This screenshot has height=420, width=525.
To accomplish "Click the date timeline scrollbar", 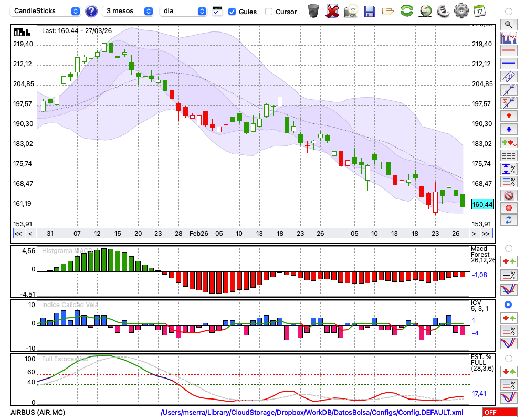I will click(x=252, y=234).
